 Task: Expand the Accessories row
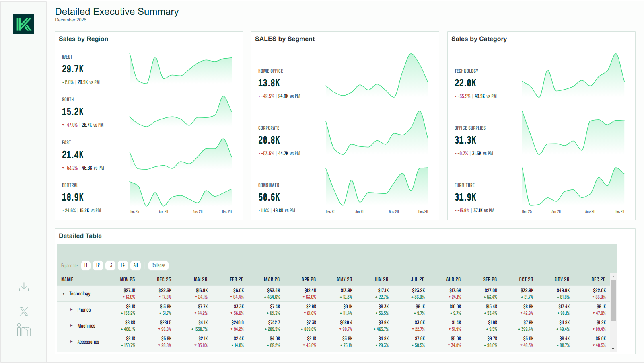tap(72, 342)
